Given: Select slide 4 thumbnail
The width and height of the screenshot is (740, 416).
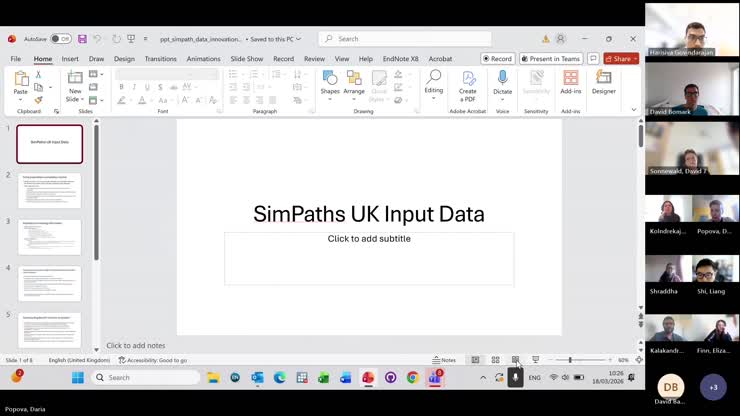Looking at the screenshot, I should click(x=50, y=284).
